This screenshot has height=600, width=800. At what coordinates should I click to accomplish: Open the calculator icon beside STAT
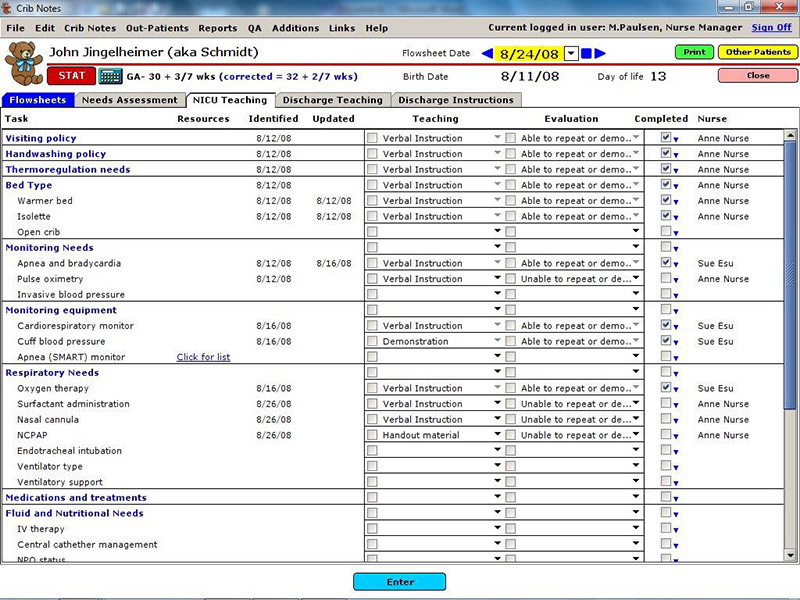(110, 76)
